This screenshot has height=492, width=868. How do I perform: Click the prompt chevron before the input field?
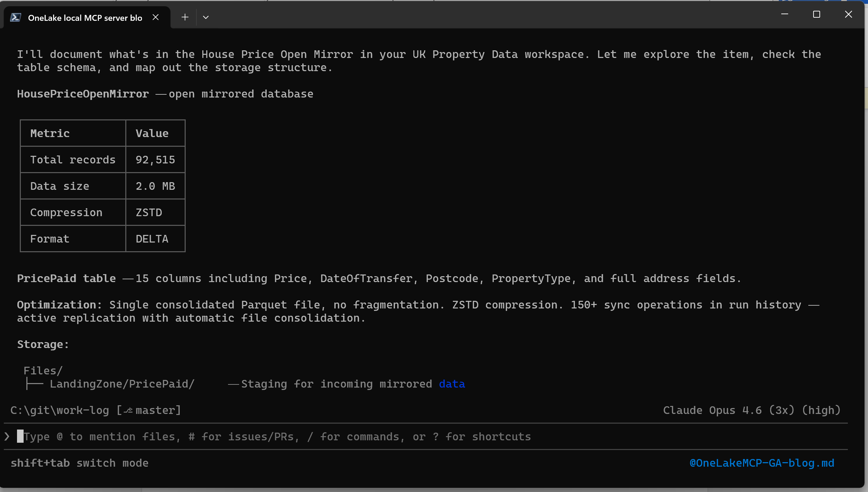click(x=6, y=436)
